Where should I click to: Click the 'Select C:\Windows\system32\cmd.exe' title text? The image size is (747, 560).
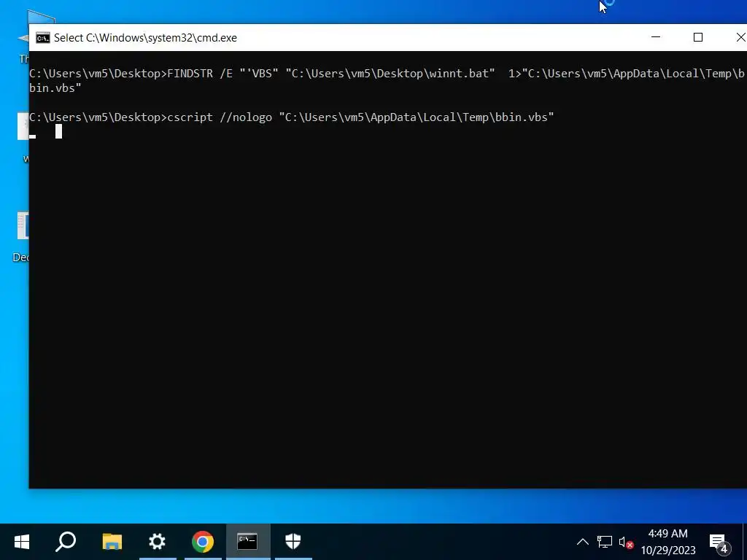click(145, 38)
